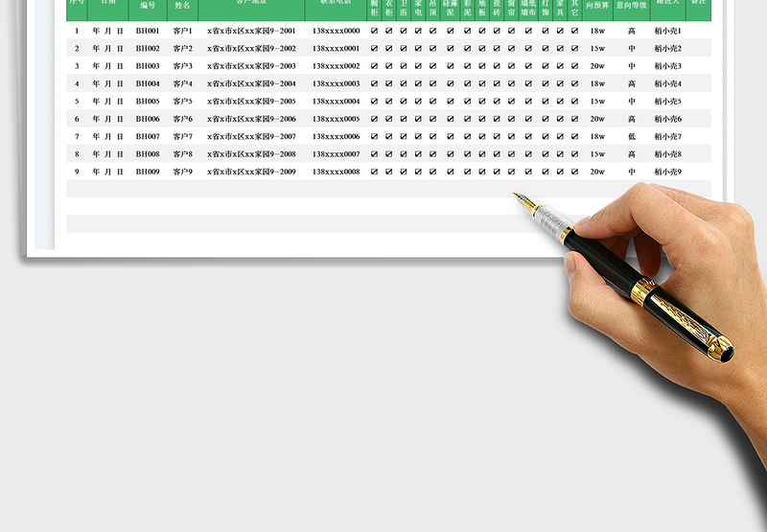
Task: Select address ending in 9-2003
Action: coord(251,66)
